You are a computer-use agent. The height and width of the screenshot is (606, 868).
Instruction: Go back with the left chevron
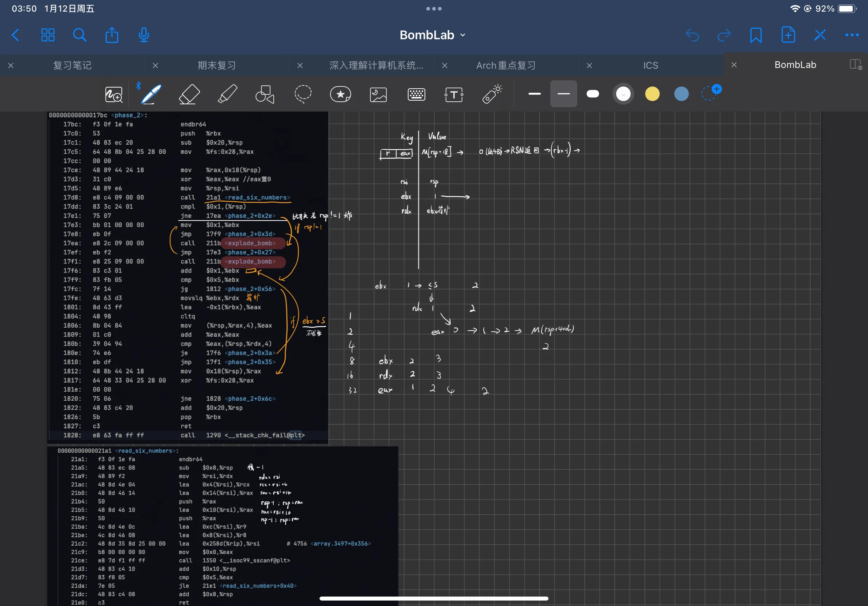(x=16, y=35)
